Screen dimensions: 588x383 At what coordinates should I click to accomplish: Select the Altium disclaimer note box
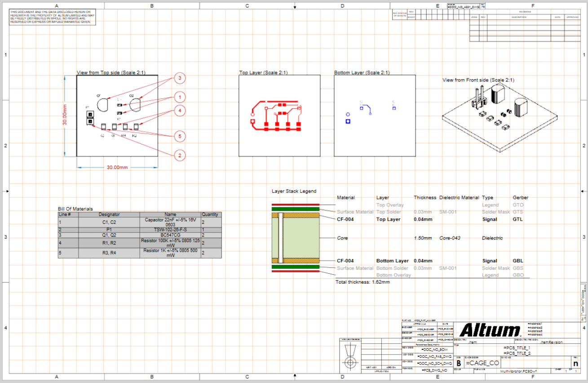[x=53, y=17]
